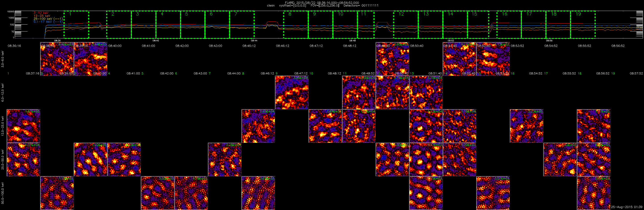Select interval 8 label in light curve

pyautogui.click(x=290, y=14)
